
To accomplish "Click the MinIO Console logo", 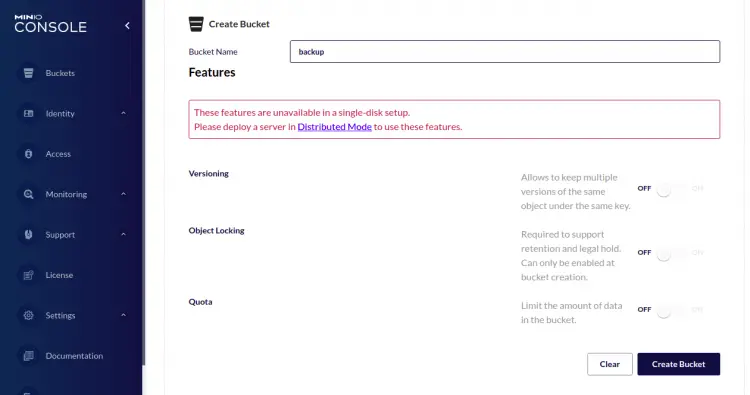I will [x=50, y=24].
